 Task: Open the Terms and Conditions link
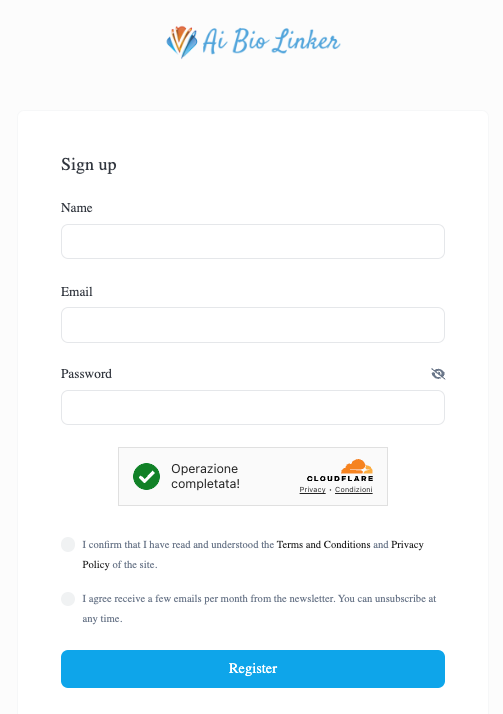pyautogui.click(x=324, y=545)
